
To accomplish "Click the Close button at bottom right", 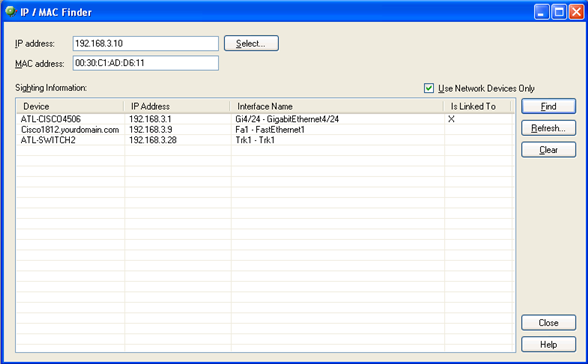I will coord(548,323).
